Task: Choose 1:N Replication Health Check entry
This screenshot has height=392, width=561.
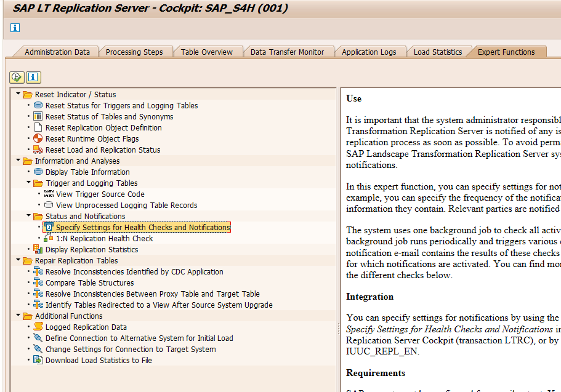Action: click(105, 239)
